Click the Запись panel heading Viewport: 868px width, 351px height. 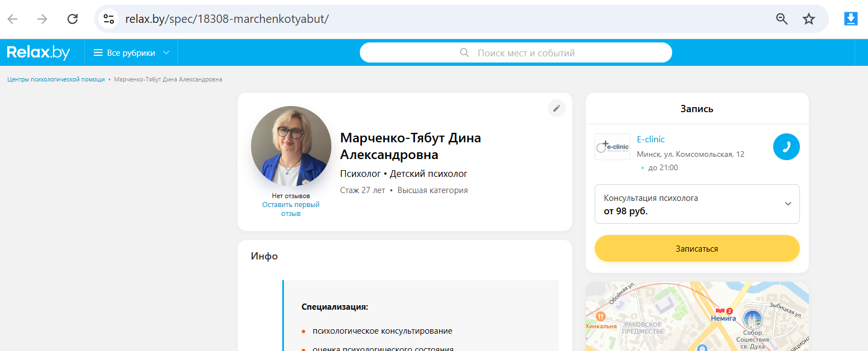click(697, 109)
